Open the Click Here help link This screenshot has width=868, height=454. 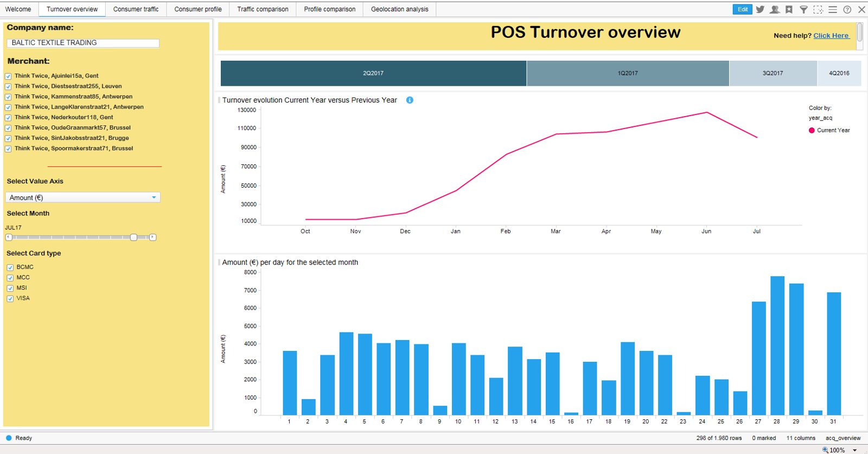pyautogui.click(x=831, y=35)
